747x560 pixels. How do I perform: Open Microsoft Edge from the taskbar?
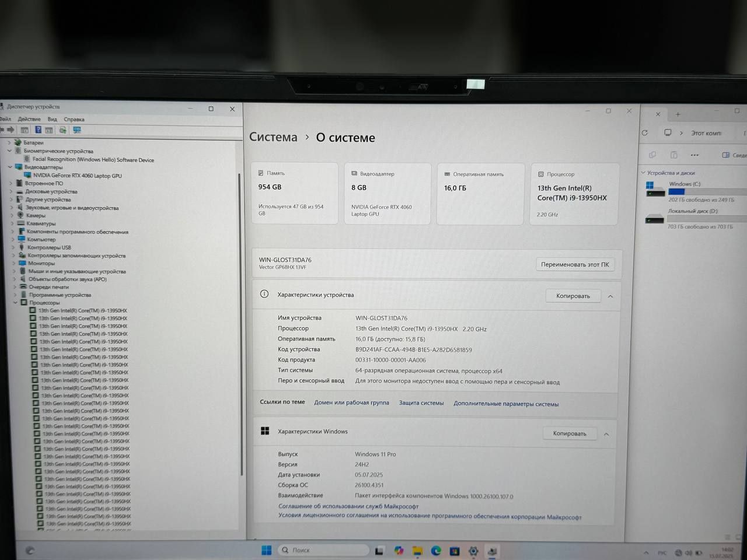click(436, 551)
